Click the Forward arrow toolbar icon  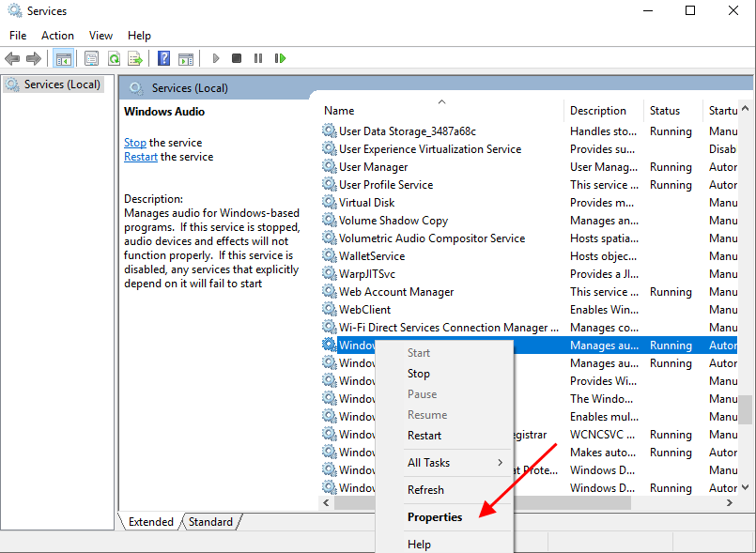click(x=33, y=59)
